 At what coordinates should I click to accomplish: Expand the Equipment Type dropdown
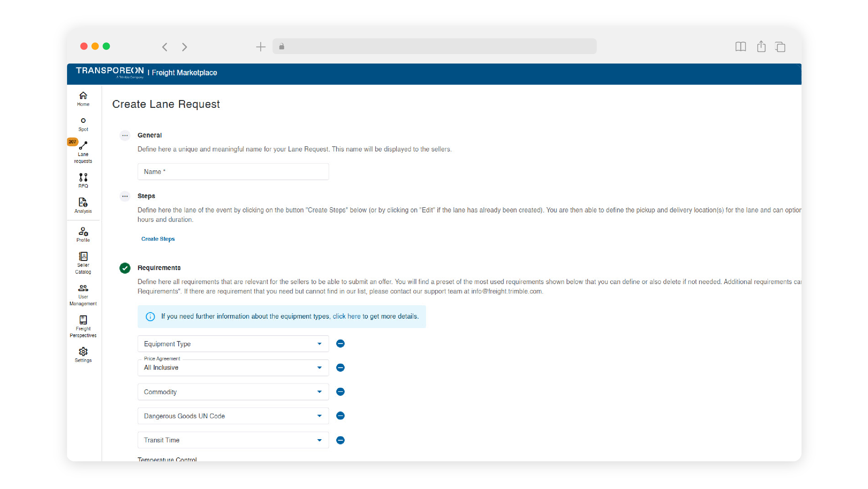click(x=233, y=344)
